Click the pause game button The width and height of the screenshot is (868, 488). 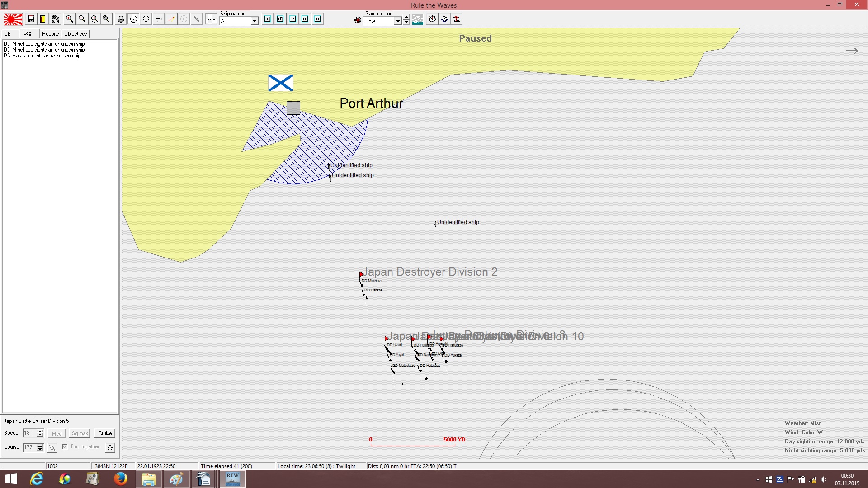(x=318, y=19)
